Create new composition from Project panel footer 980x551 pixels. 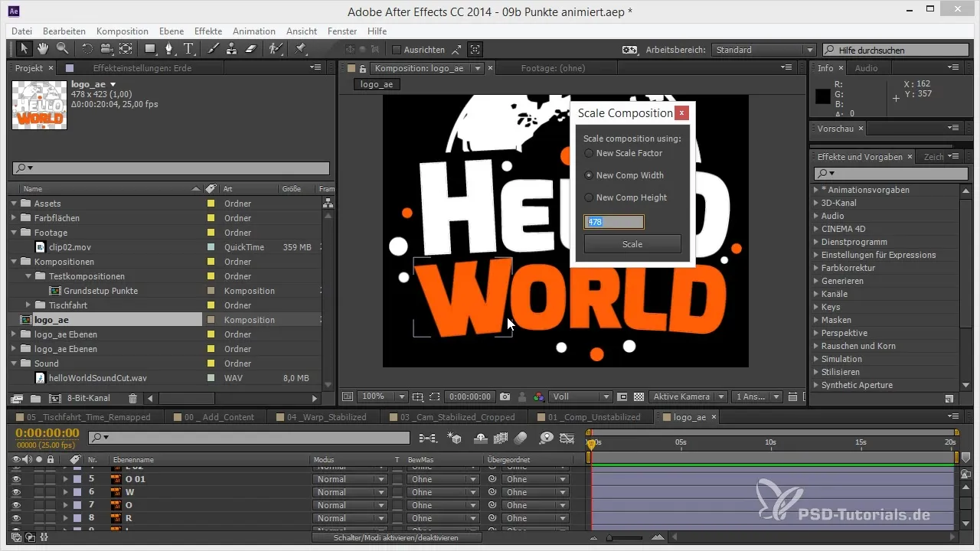[54, 398]
